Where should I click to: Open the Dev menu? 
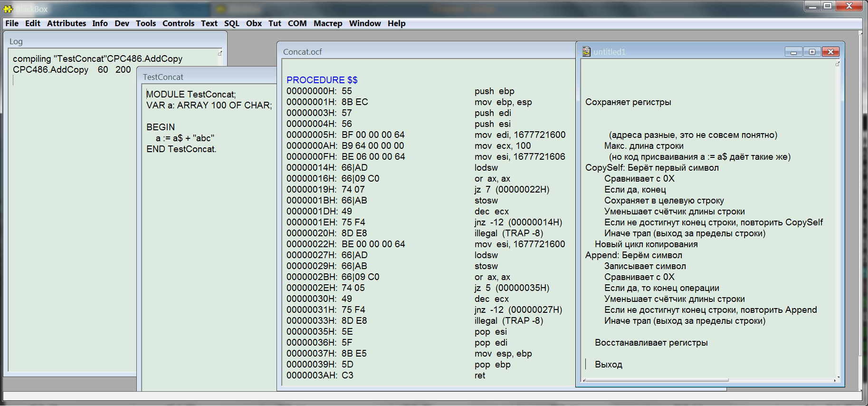point(122,23)
